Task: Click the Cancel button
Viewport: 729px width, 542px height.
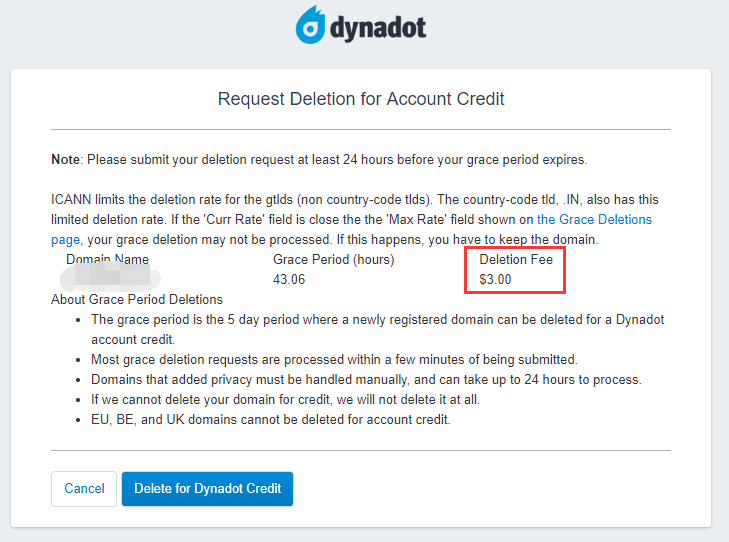Action: pyautogui.click(x=84, y=489)
